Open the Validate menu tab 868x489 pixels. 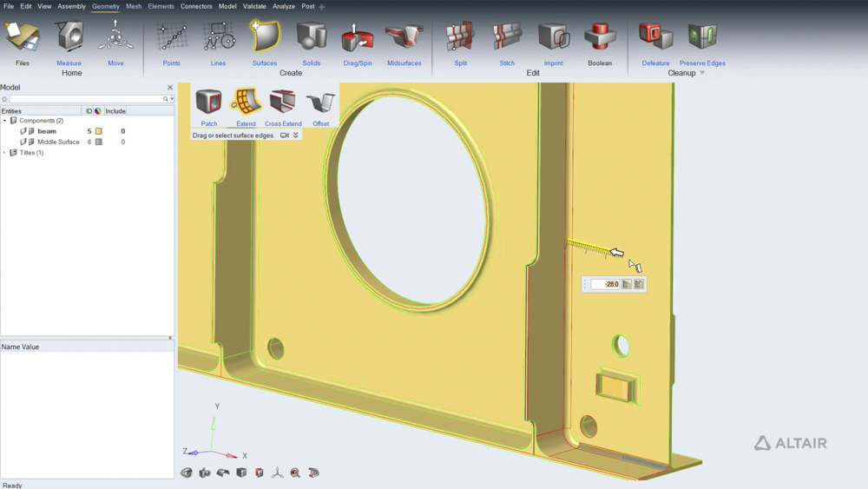click(254, 6)
